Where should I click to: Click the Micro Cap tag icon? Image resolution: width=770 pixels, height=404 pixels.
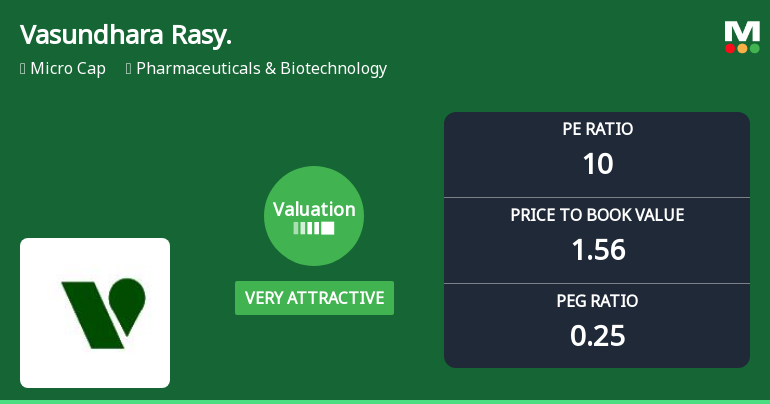(23, 69)
